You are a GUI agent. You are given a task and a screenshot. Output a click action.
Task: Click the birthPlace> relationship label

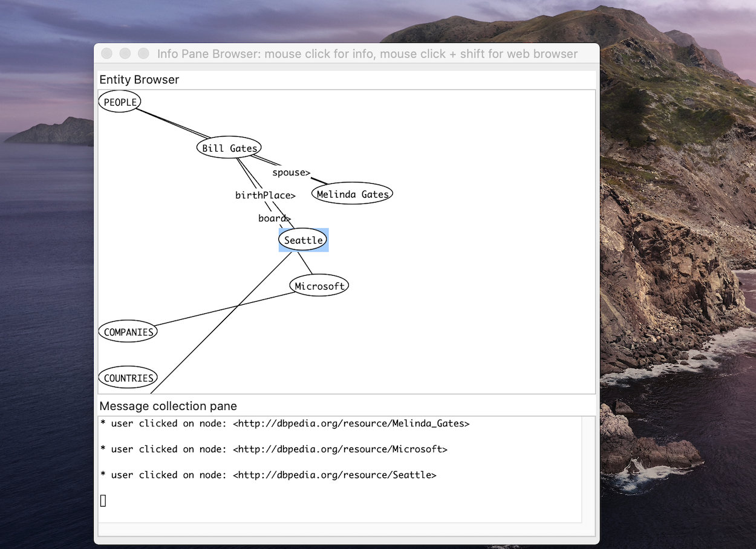265,195
